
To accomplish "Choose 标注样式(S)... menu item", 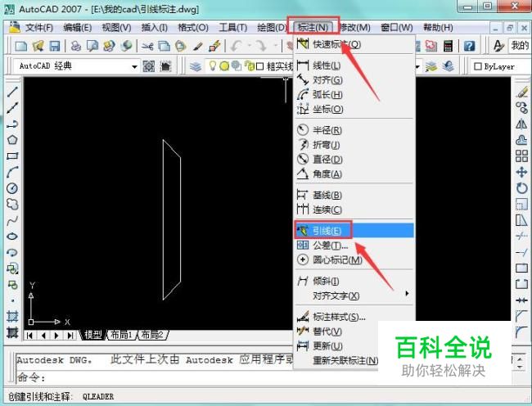I will click(354, 317).
